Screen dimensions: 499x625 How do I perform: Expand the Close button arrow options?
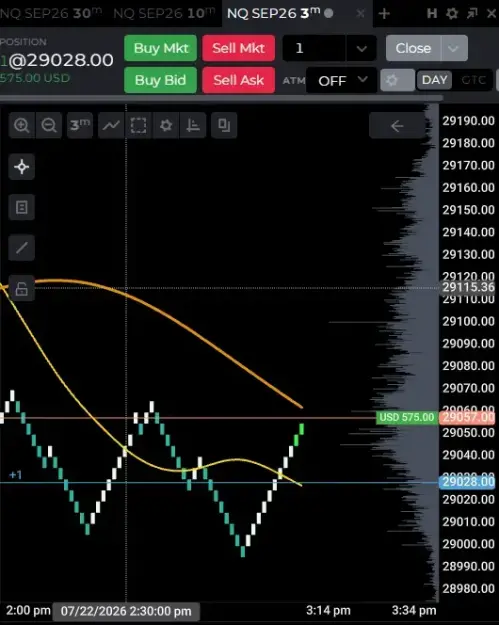click(454, 48)
